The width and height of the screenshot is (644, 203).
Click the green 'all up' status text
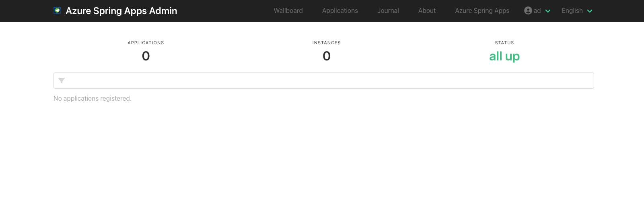(x=504, y=56)
